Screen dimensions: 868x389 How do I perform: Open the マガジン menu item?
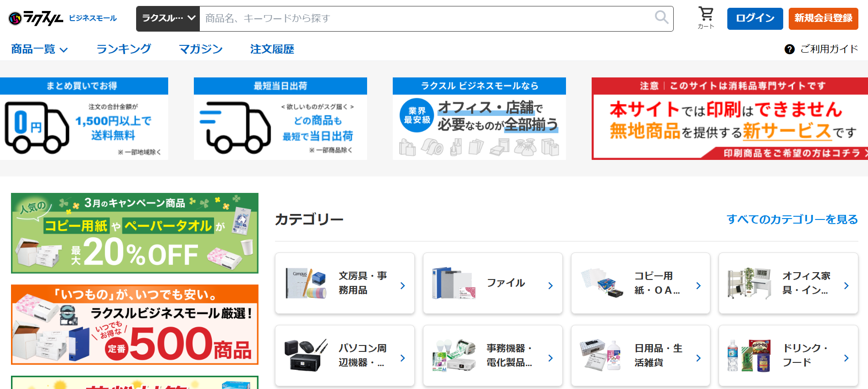pos(201,49)
